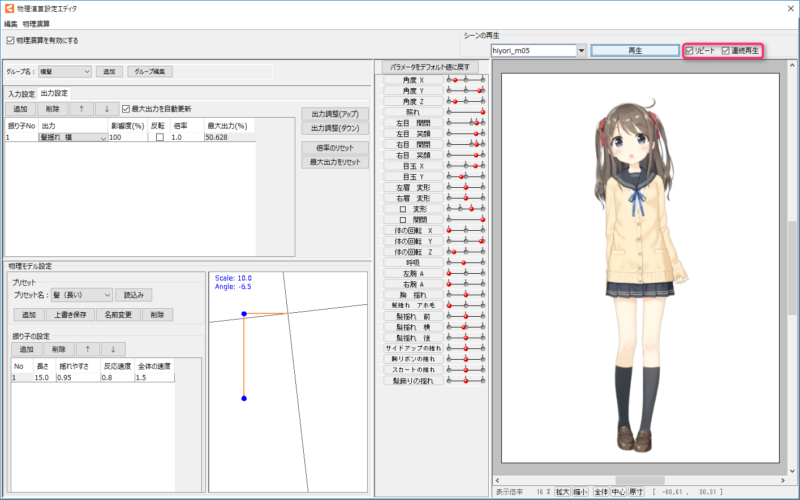This screenshot has width=800, height=500.
Task: Click the 中心 center view button
Action: [x=618, y=492]
